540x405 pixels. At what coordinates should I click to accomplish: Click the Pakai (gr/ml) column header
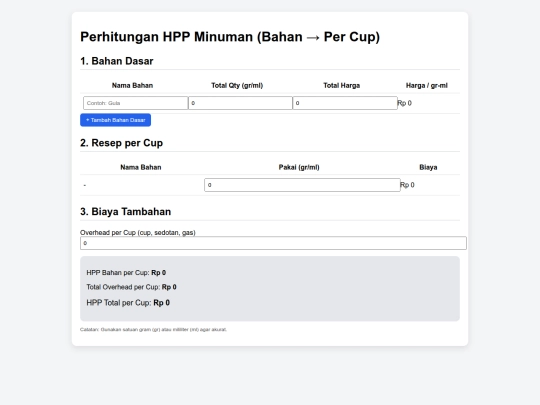(299, 167)
